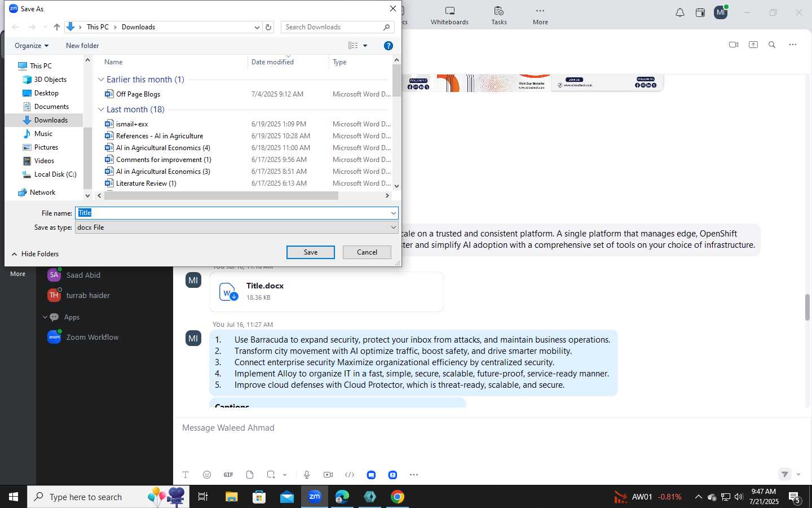Go up one folder level arrow
This screenshot has width=812, height=508.
[x=57, y=27]
